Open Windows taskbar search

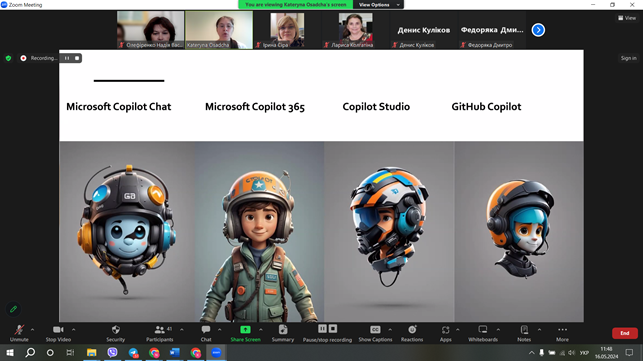coord(30,352)
